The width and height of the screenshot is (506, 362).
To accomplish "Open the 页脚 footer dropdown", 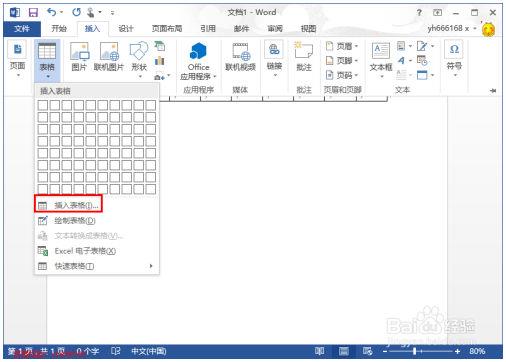I will (342, 61).
